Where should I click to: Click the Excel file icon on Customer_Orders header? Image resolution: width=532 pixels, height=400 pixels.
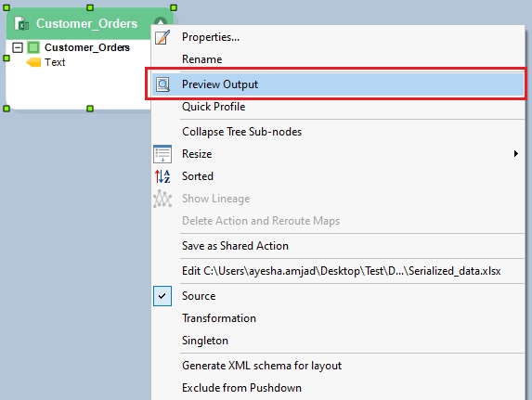[x=21, y=24]
